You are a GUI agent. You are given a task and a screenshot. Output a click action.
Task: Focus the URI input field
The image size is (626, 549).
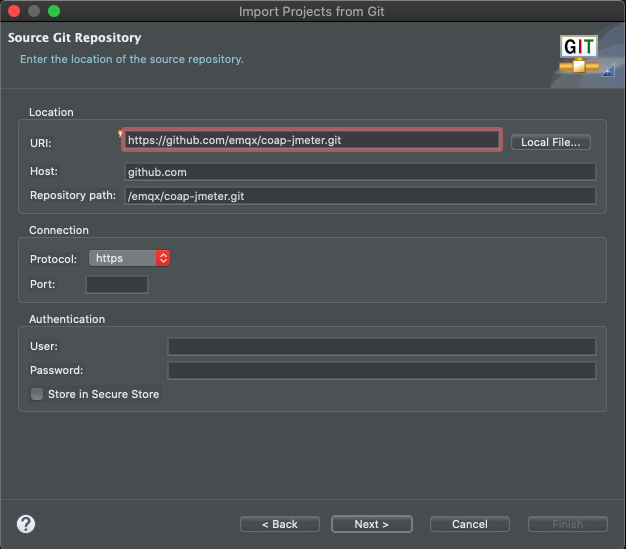click(312, 140)
